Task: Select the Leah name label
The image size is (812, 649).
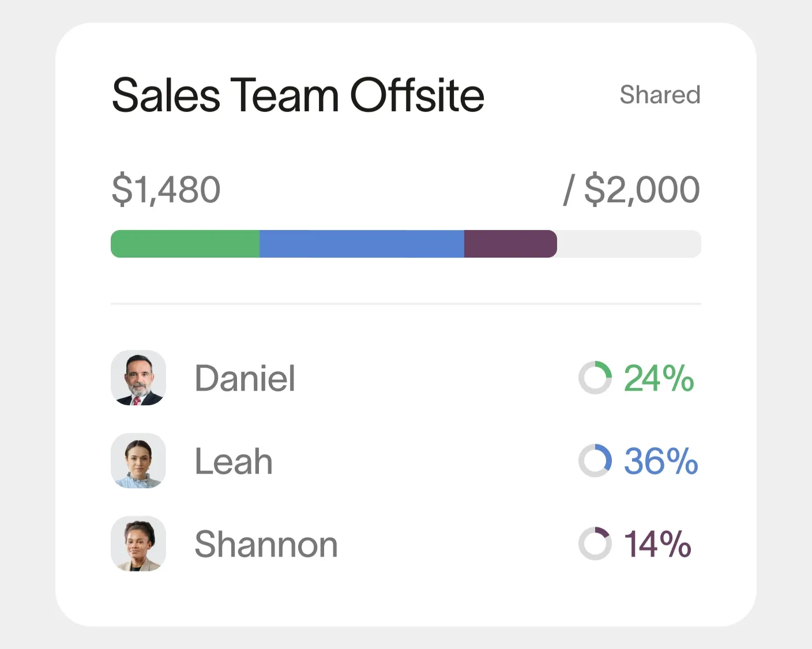Action: pyautogui.click(x=234, y=462)
